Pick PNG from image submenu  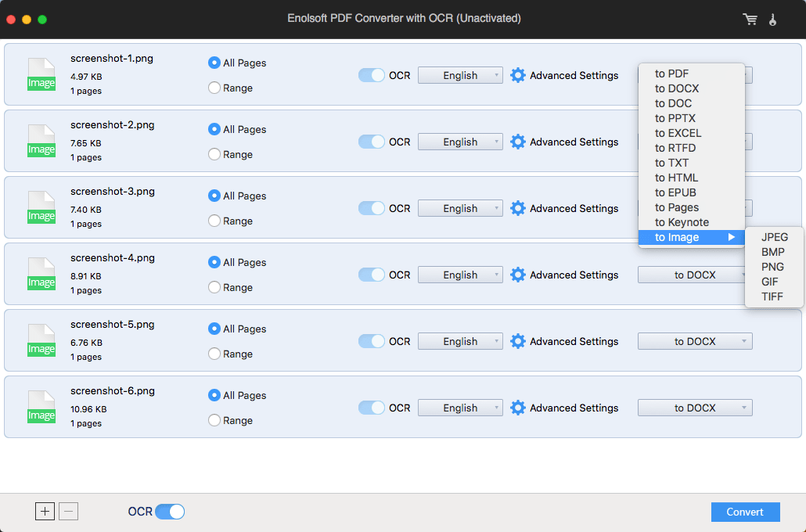click(774, 268)
